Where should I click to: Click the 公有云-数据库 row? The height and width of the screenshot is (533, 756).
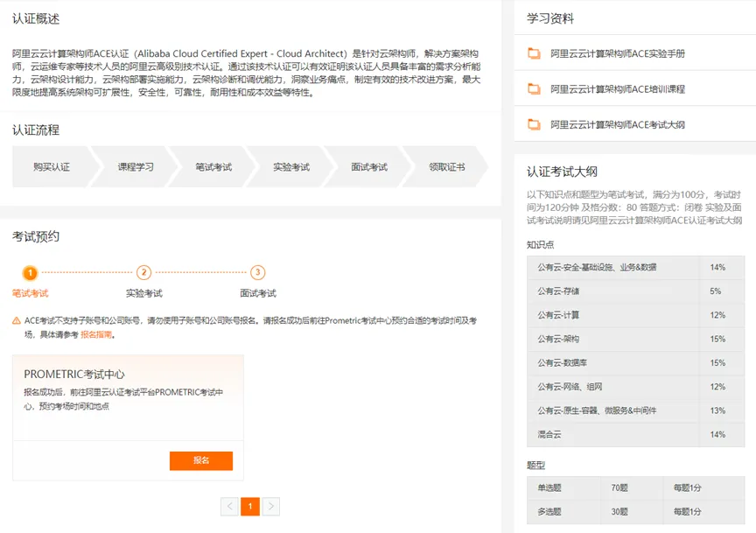coord(636,363)
